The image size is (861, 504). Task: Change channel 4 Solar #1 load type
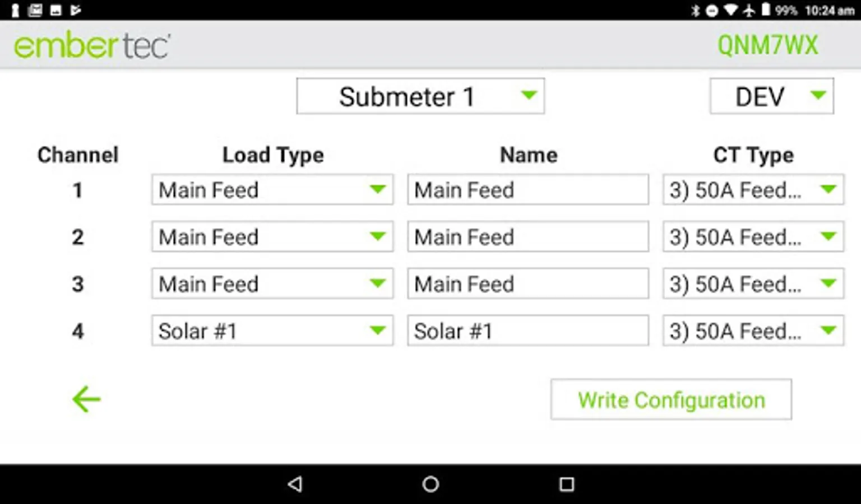pyautogui.click(x=272, y=331)
